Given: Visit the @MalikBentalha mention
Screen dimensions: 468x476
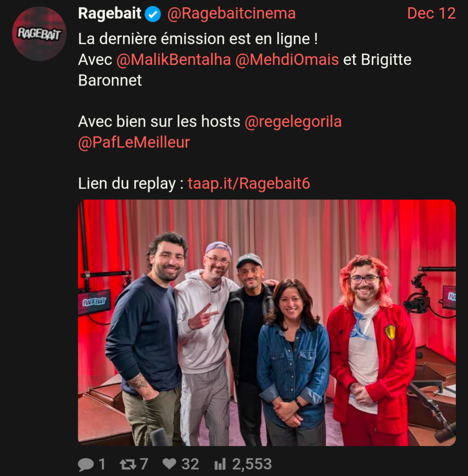Looking at the screenshot, I should click(174, 59).
